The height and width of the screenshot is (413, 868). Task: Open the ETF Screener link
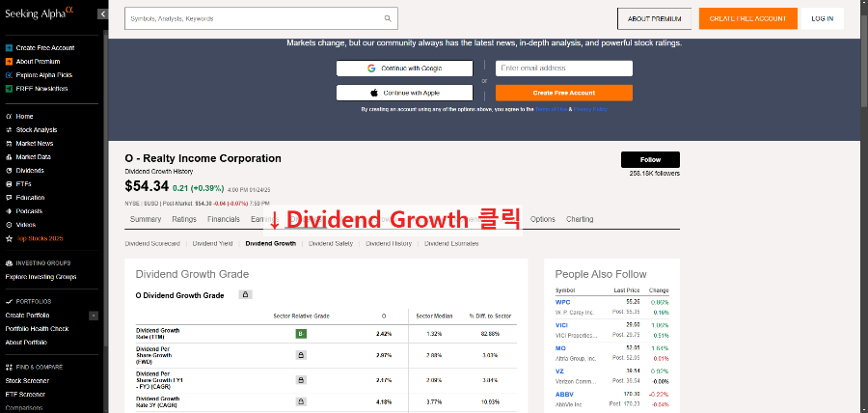pos(25,395)
